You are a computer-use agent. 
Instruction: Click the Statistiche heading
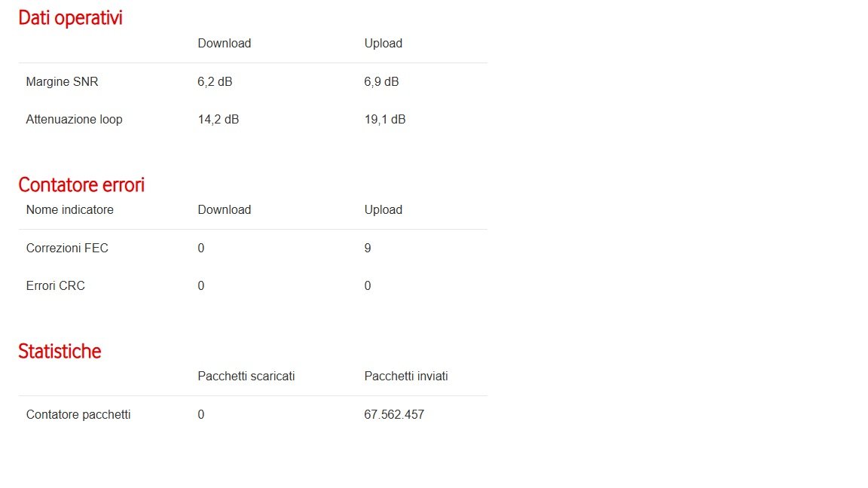pyautogui.click(x=60, y=352)
